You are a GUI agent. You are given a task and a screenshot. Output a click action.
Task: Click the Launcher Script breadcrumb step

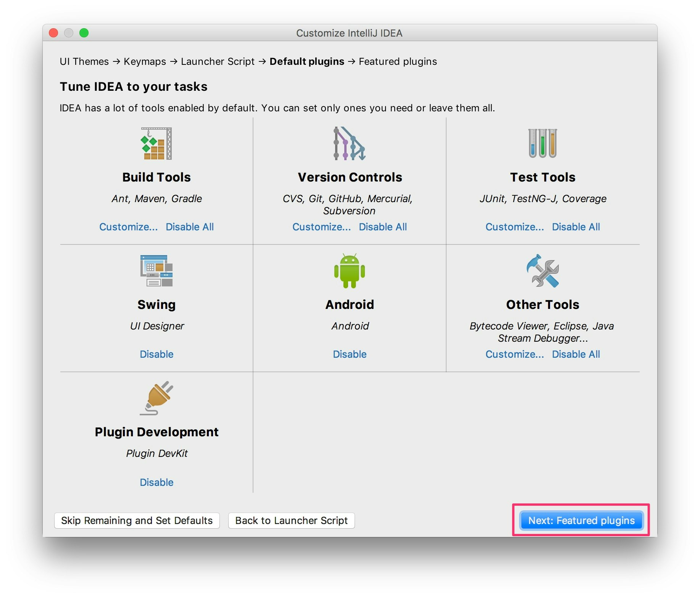218,61
